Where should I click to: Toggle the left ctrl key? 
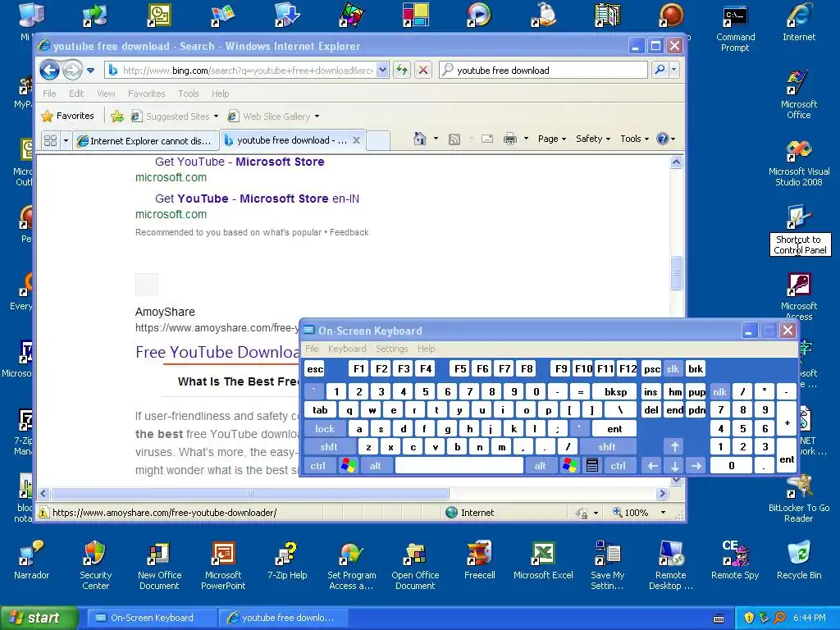(318, 466)
